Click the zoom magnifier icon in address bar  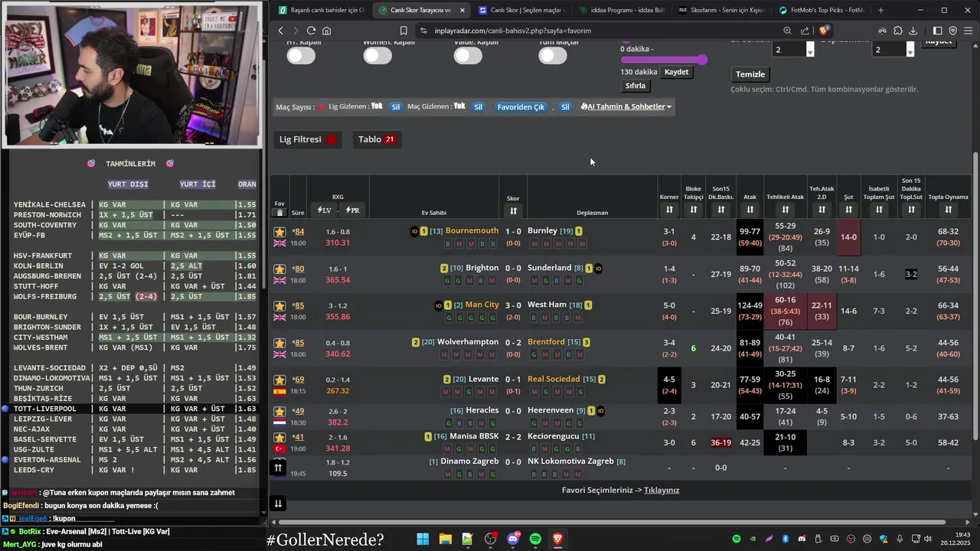pyautogui.click(x=787, y=31)
